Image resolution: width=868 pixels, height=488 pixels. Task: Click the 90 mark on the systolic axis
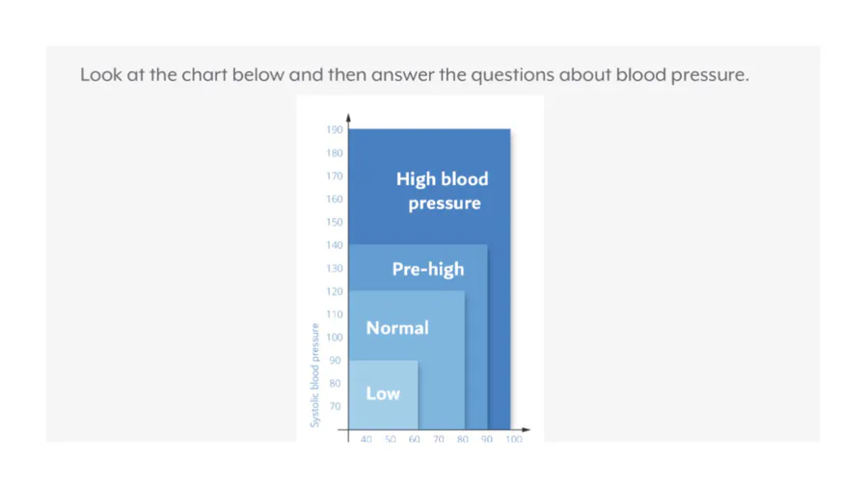tap(335, 360)
